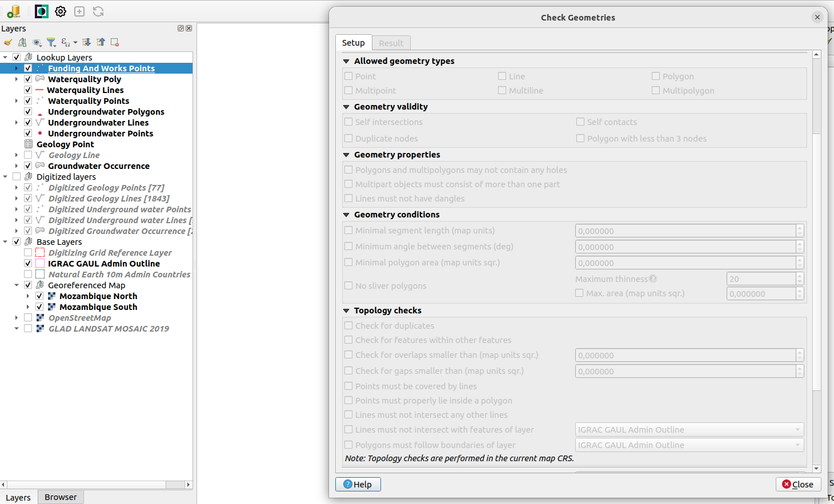The height and width of the screenshot is (504, 834).
Task: Click the grayed plus-box toolbar icon
Action: (x=79, y=11)
